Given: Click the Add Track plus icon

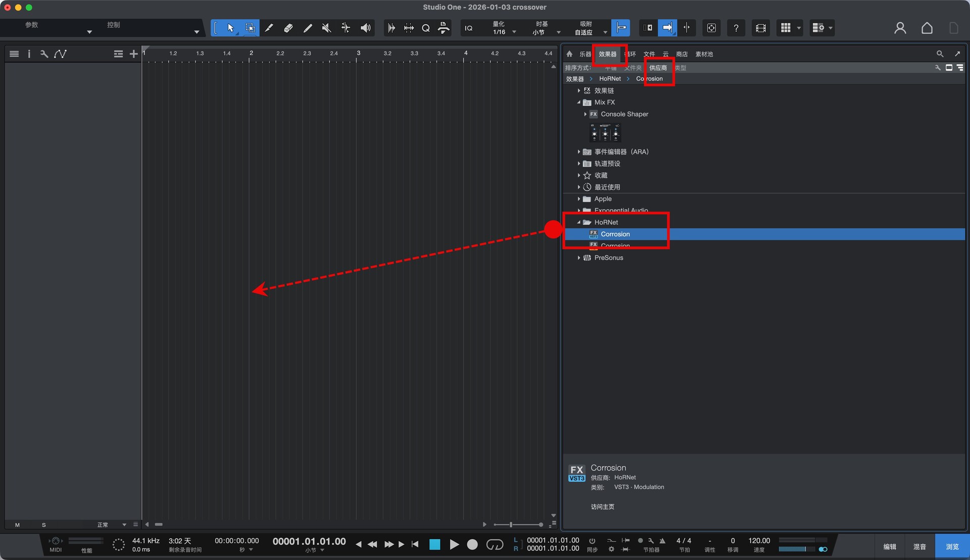Looking at the screenshot, I should coord(133,54).
